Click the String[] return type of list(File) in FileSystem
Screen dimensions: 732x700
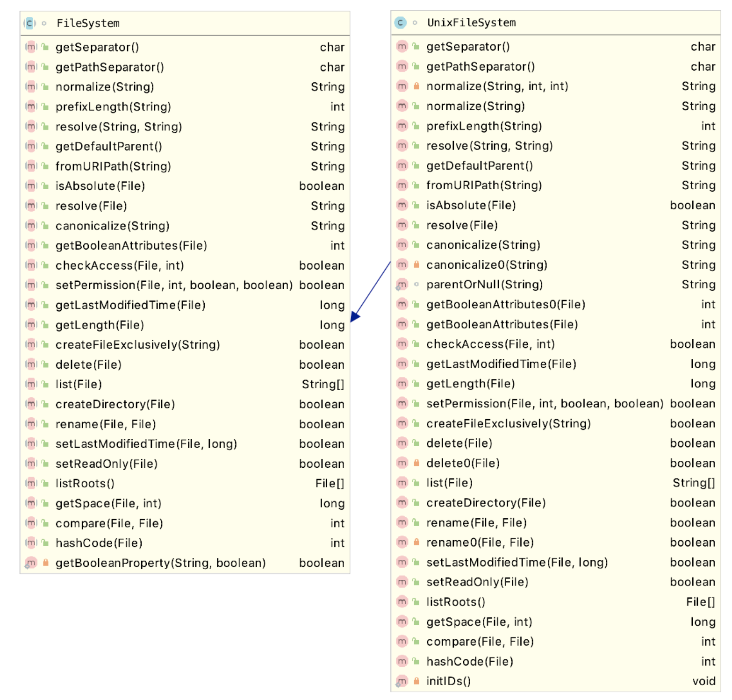coord(323,384)
